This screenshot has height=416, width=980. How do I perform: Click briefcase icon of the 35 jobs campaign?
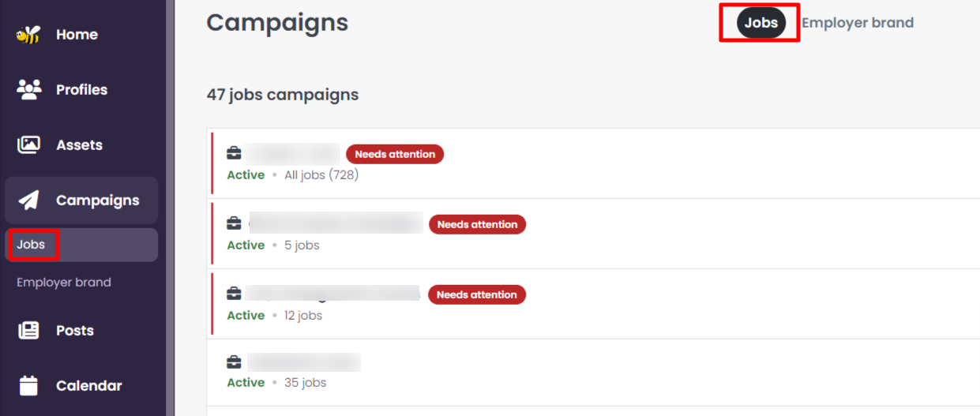[235, 362]
